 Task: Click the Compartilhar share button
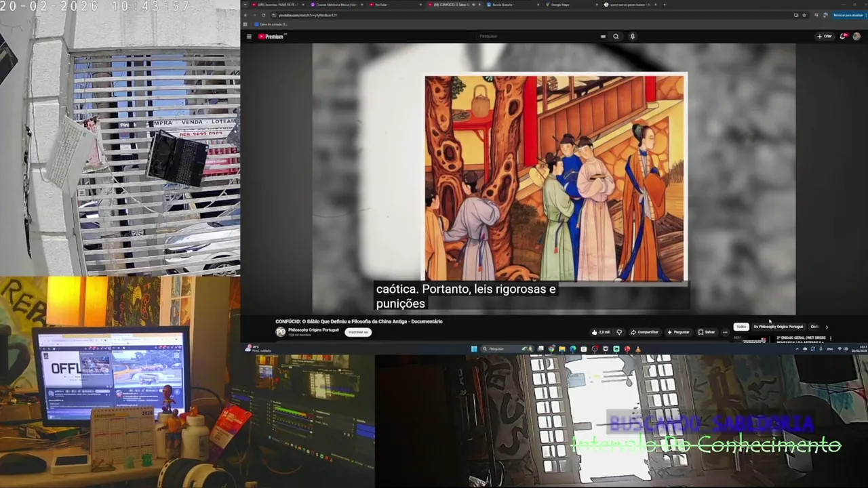tap(645, 332)
